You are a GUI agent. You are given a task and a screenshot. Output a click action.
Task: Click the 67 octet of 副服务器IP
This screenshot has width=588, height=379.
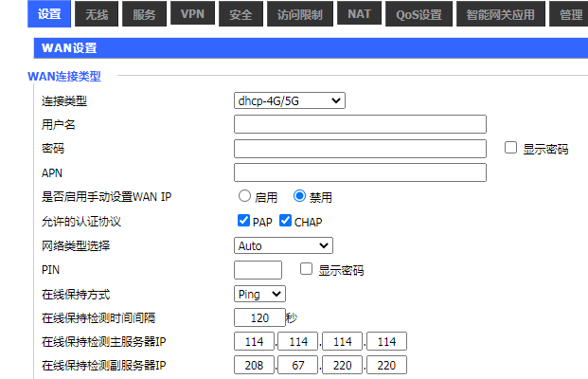(x=298, y=365)
